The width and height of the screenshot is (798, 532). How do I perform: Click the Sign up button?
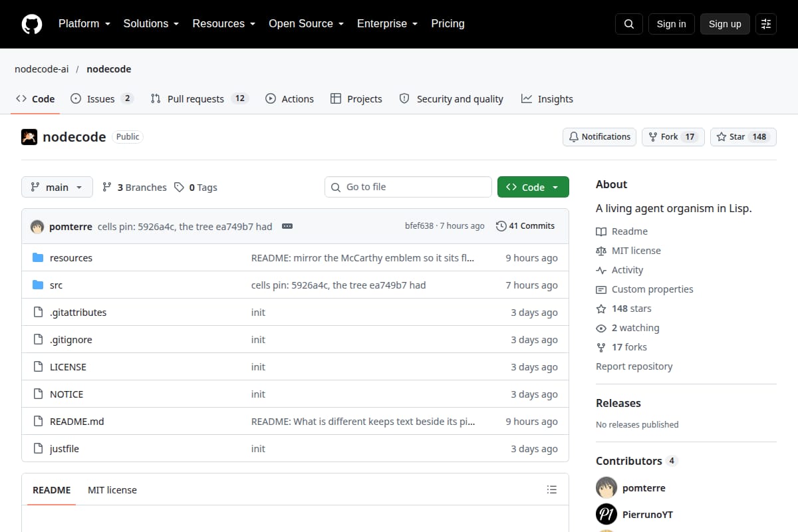pos(725,24)
